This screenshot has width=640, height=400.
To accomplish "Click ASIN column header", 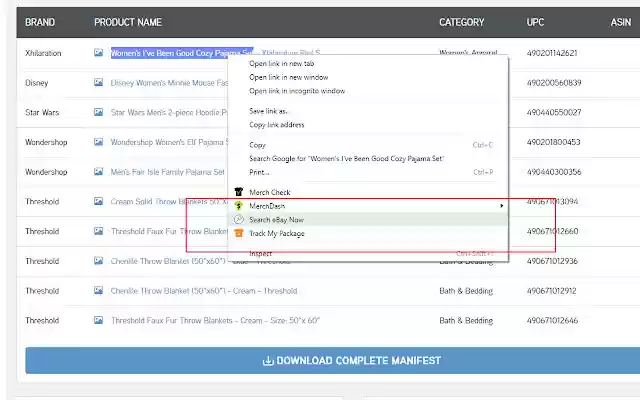I will click(621, 22).
